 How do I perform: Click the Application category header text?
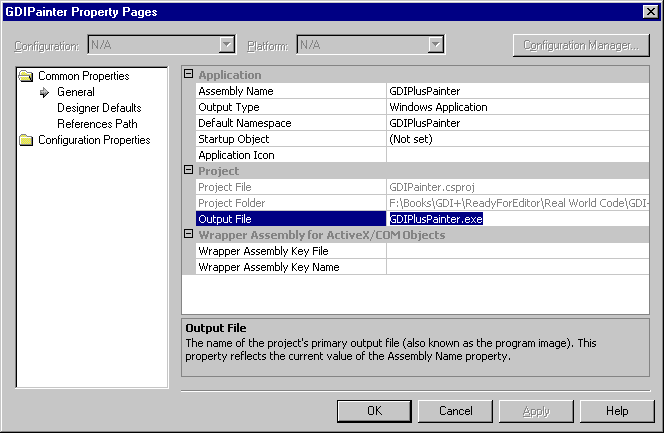click(x=230, y=75)
